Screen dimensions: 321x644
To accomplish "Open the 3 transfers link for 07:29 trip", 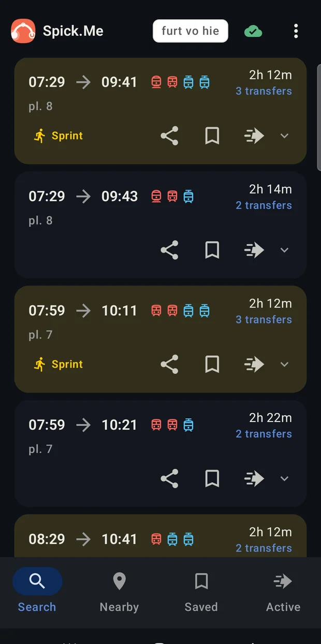I will click(x=264, y=91).
